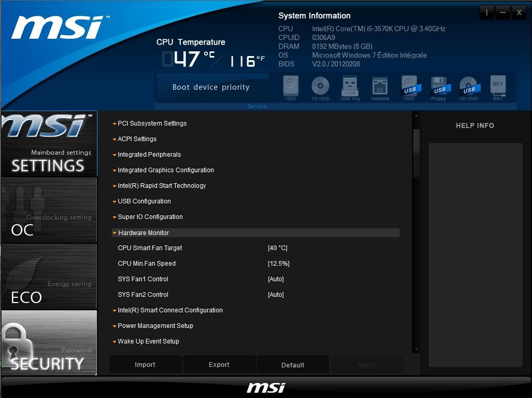Open the info button in title bar

[x=486, y=12]
